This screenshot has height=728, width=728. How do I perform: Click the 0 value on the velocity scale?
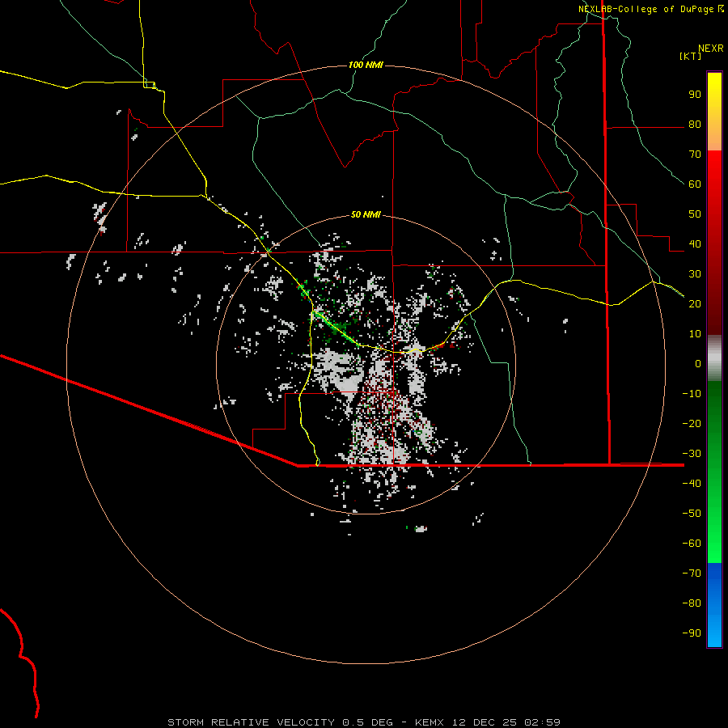[698, 364]
